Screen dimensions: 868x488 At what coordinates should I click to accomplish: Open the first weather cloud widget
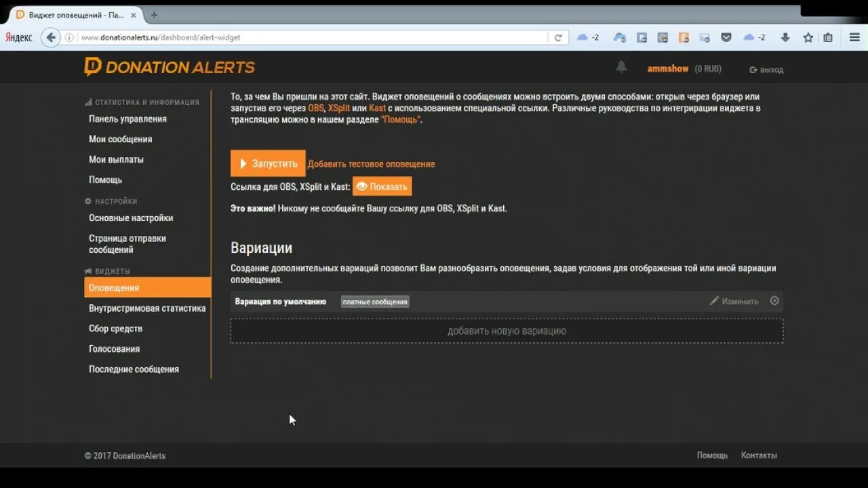click(x=587, y=38)
